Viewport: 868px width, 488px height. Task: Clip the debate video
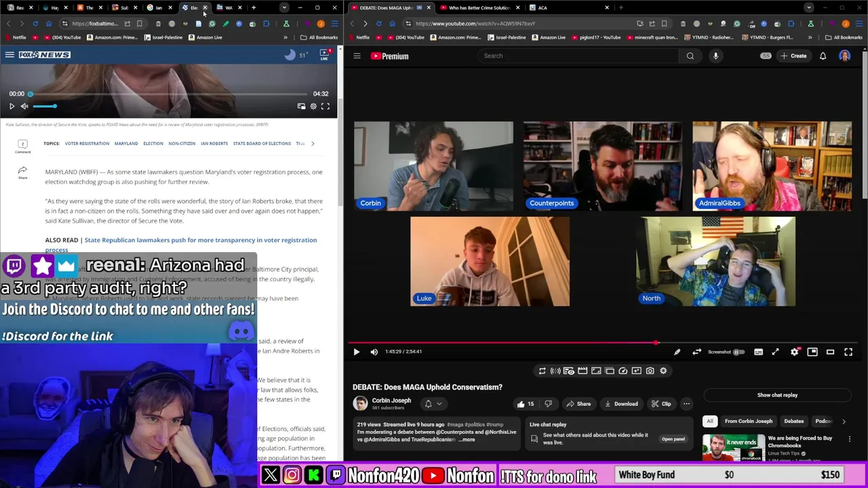point(661,404)
